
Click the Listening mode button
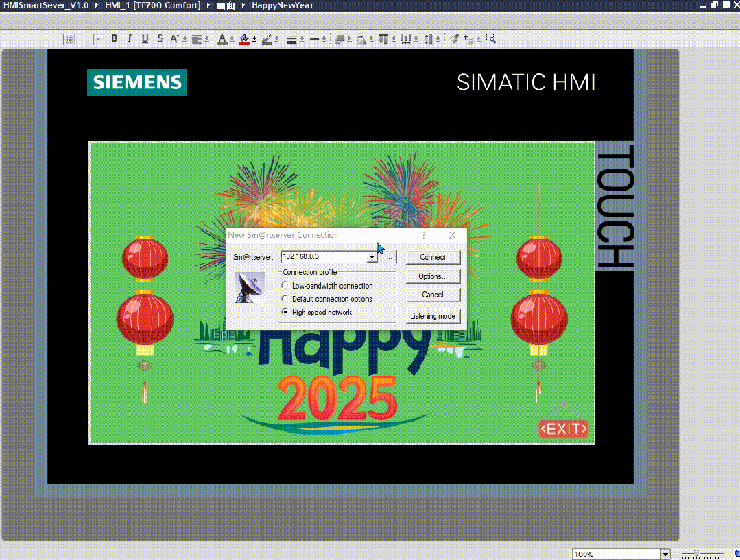432,316
